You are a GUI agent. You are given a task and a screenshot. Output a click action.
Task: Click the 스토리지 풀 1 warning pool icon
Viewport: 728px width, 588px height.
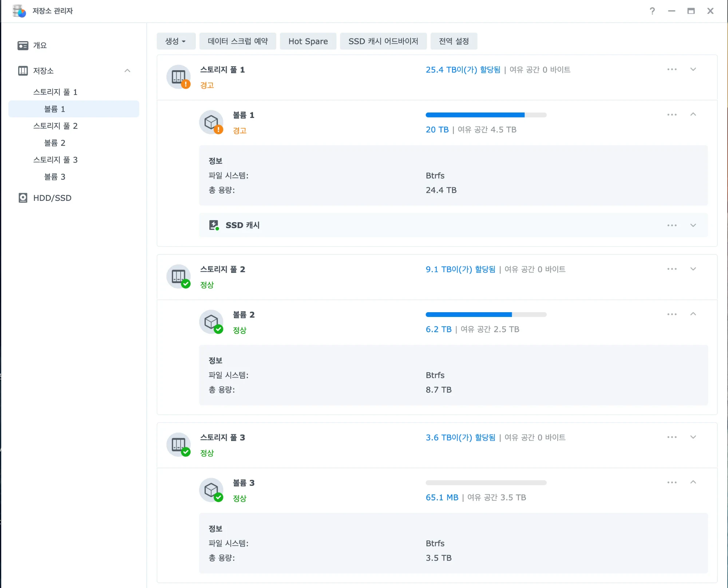178,77
